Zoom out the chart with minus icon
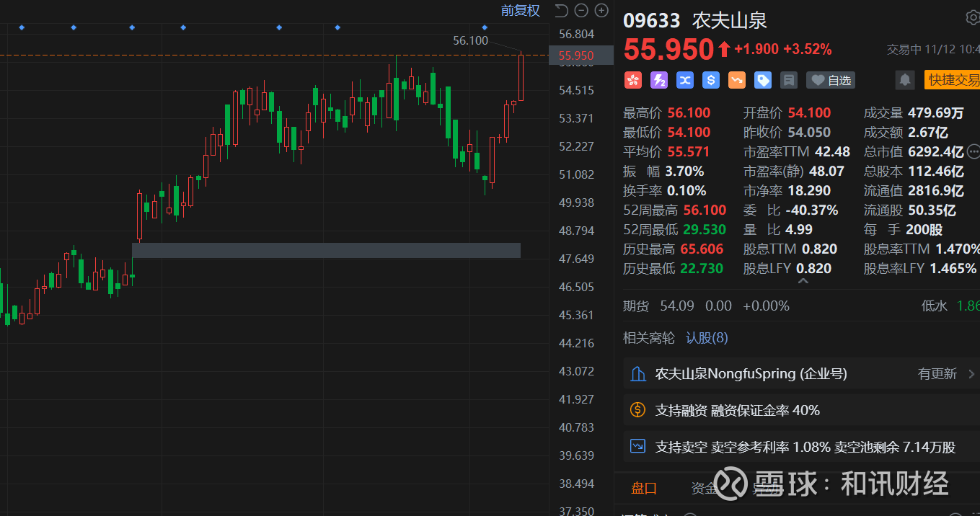Screen dimensions: 980x516 pos(581,10)
